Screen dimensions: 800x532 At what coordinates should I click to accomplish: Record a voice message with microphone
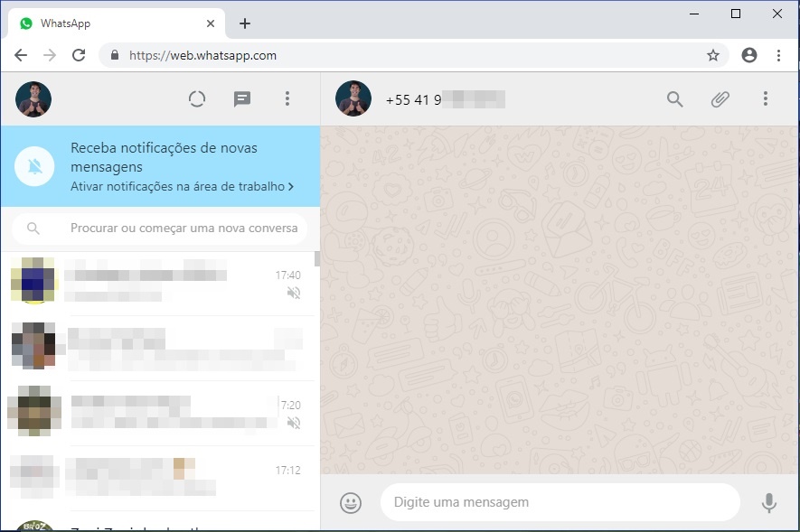point(769,503)
